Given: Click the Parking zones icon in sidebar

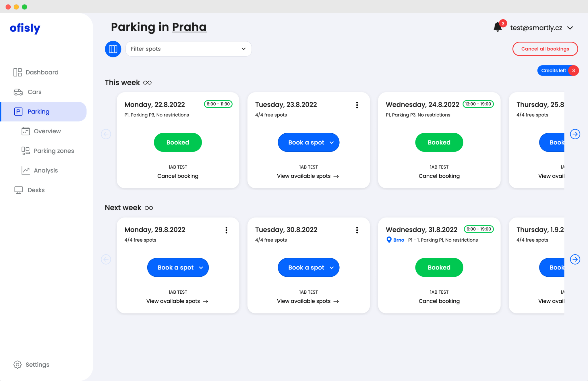Looking at the screenshot, I should click(25, 151).
